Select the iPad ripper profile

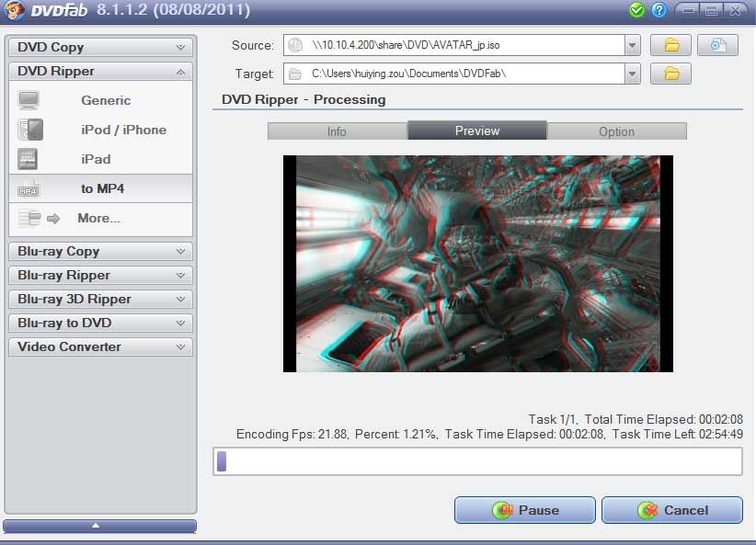[100, 159]
